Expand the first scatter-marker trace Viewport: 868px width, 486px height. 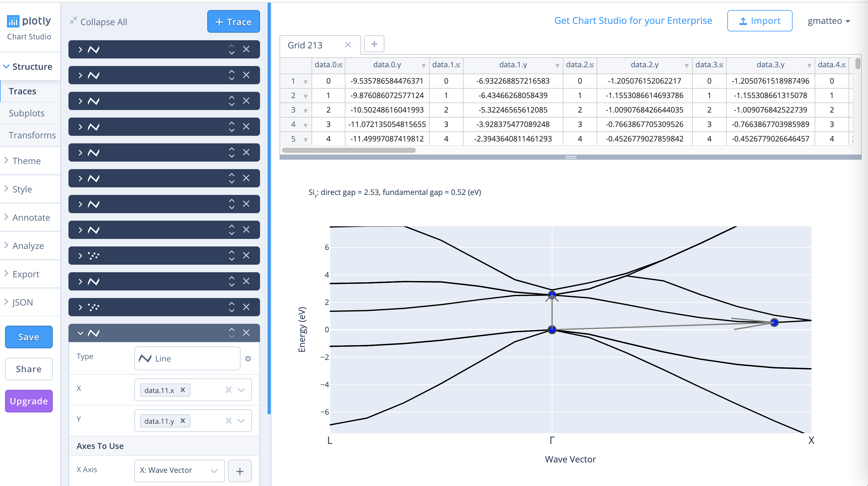(x=80, y=256)
